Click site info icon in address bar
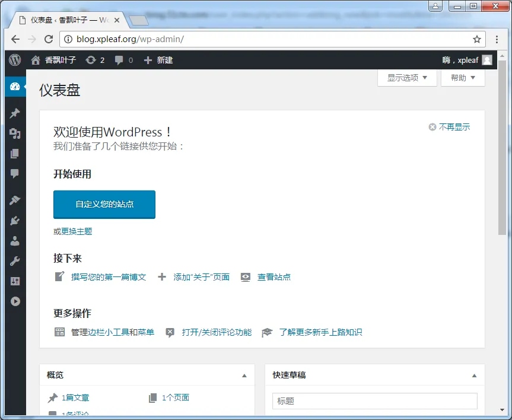 pos(68,39)
